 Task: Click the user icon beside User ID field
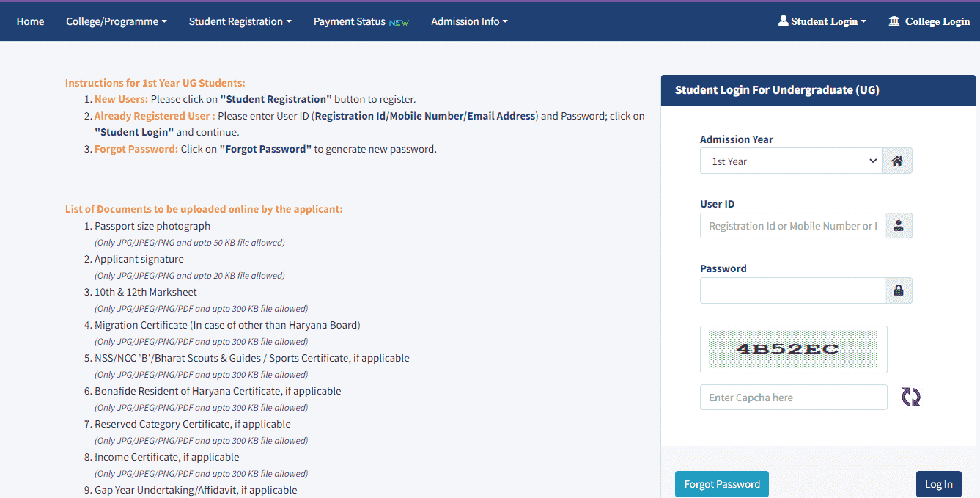coord(898,226)
